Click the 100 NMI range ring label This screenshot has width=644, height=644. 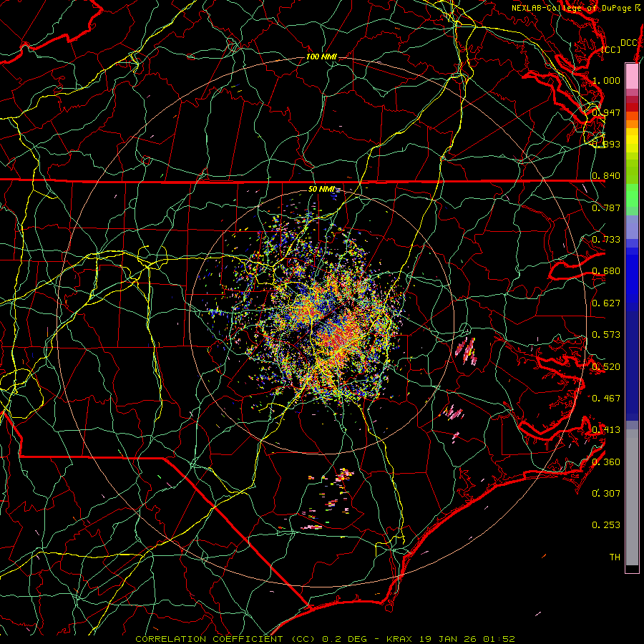(321, 57)
